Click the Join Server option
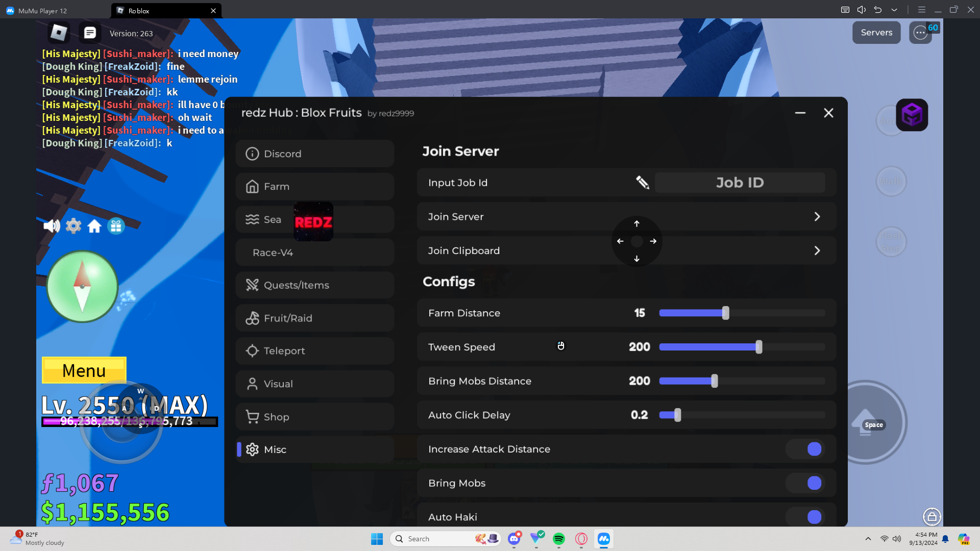This screenshot has height=551, width=980. 626,217
